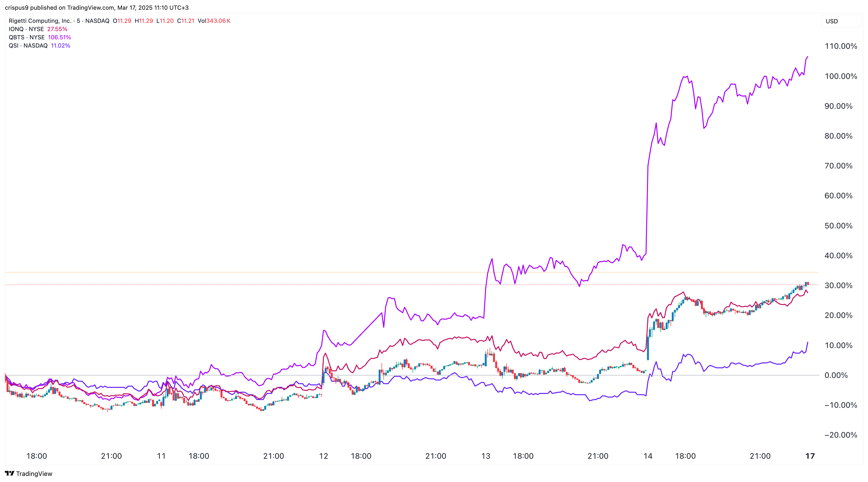Screen dimensions: 868x482
Task: Select the IONQ · NYSE comparison legend
Action: pyautogui.click(x=26, y=29)
